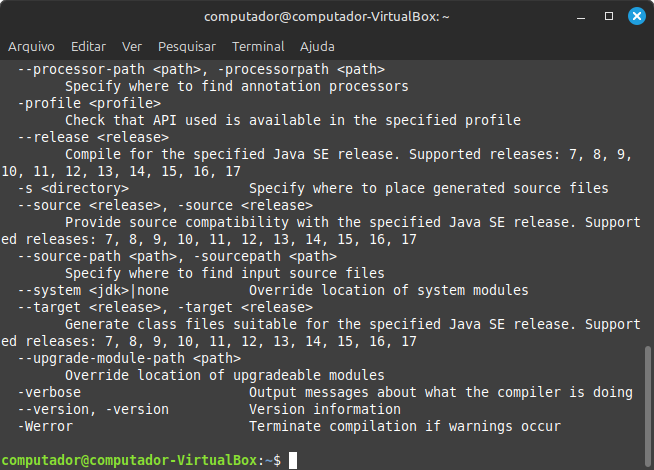The image size is (654, 470).
Task: Click the vertical scrollbar thumb
Action: pos(648,400)
